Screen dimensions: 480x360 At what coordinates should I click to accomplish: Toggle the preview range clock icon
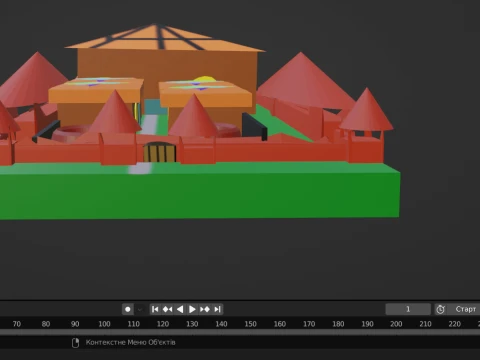pos(440,309)
